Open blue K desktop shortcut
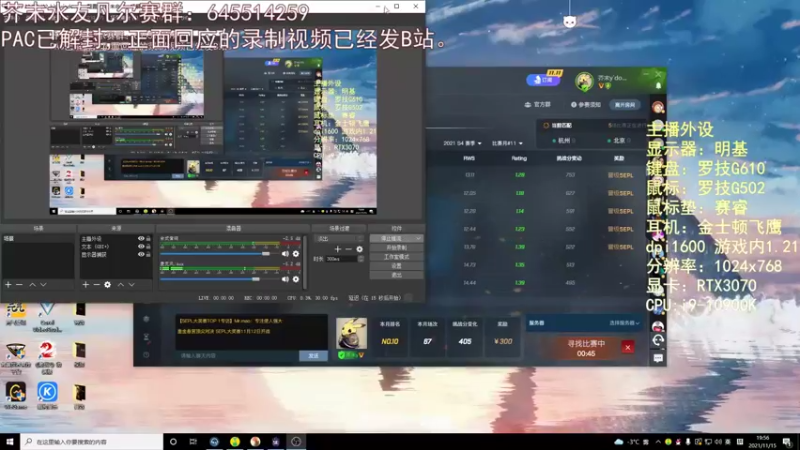Screen dimensions: 800x450 (47, 392)
